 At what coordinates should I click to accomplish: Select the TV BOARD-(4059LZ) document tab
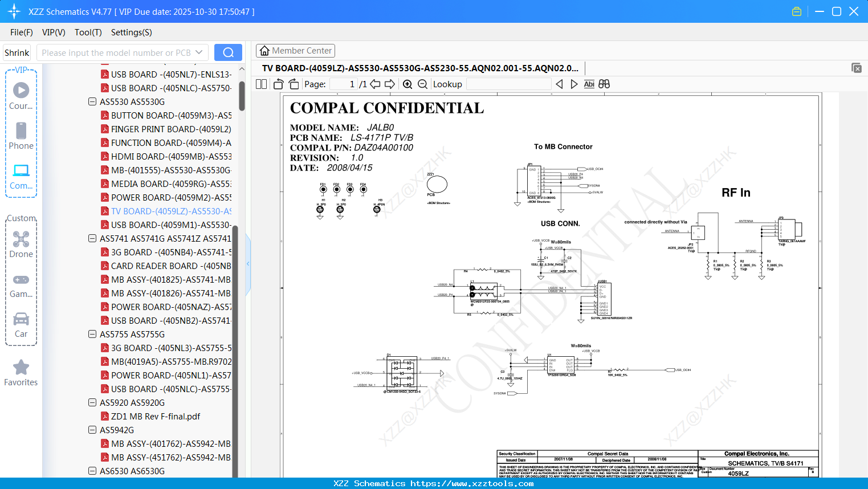pos(420,68)
